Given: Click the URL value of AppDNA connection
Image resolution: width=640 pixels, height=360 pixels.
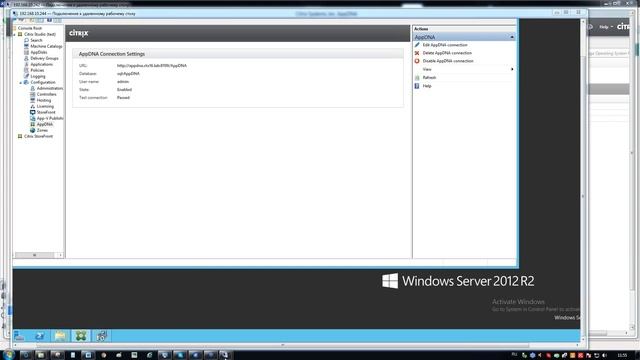Looking at the screenshot, I should 152,66.
